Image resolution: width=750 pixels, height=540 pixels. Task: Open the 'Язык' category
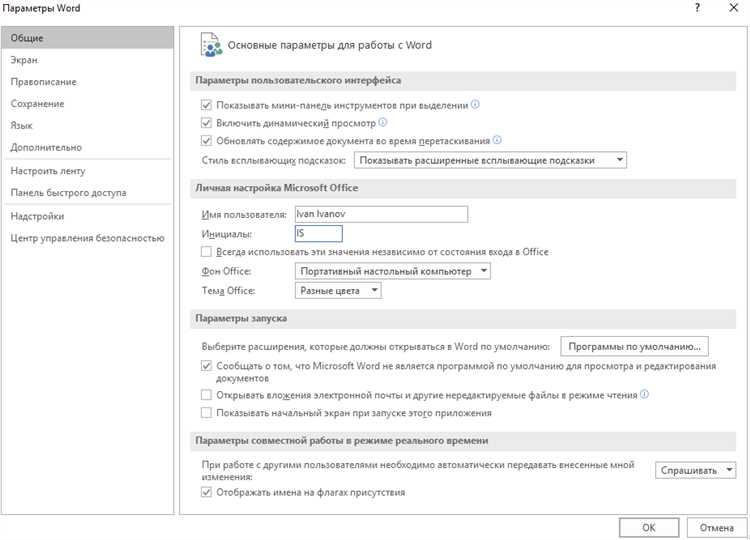click(87, 125)
